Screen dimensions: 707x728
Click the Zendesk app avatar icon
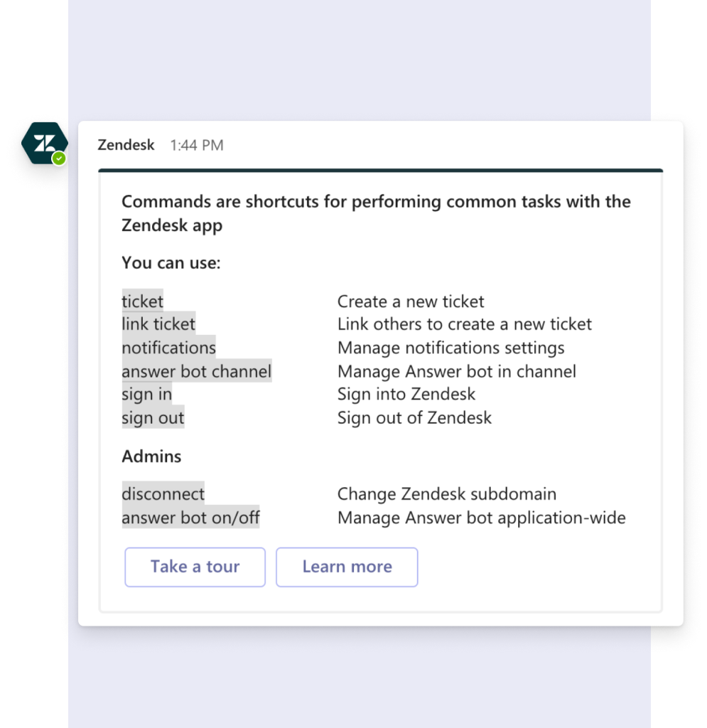tap(44, 145)
